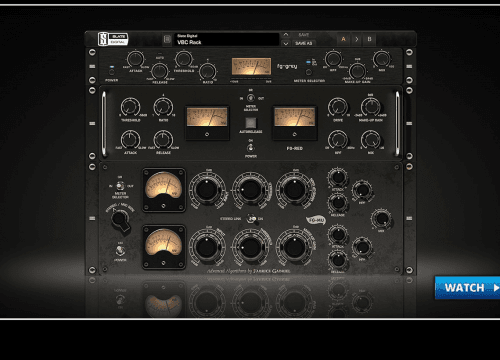Click the FG-MU lower channel input gain knob
The image size is (500, 360).
(207, 247)
